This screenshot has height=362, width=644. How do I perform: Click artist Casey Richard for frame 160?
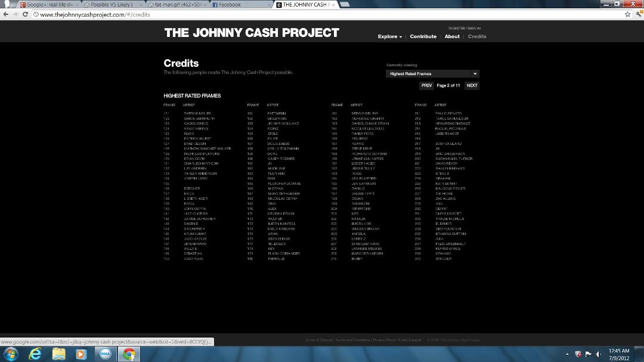click(x=281, y=159)
